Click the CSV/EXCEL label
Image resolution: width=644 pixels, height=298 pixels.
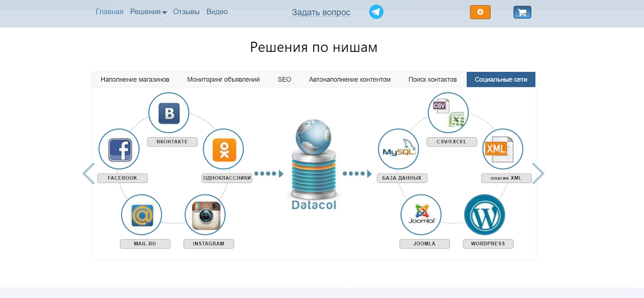coord(452,142)
